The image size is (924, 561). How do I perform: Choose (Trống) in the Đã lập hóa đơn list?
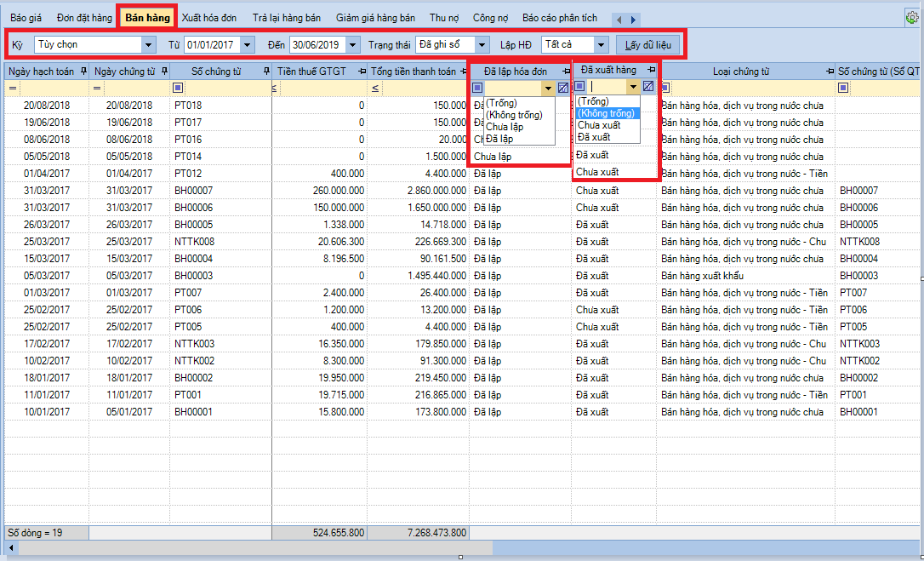coord(519,103)
